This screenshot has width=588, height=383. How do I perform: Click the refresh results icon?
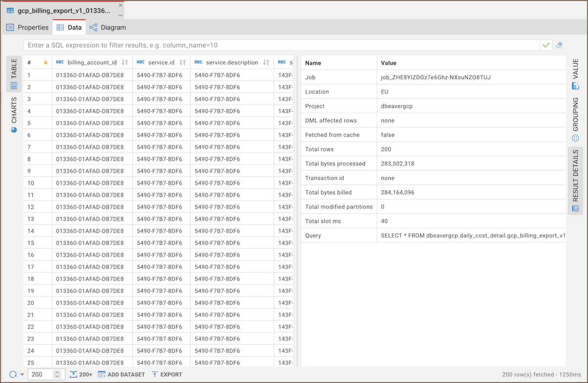click(x=13, y=374)
